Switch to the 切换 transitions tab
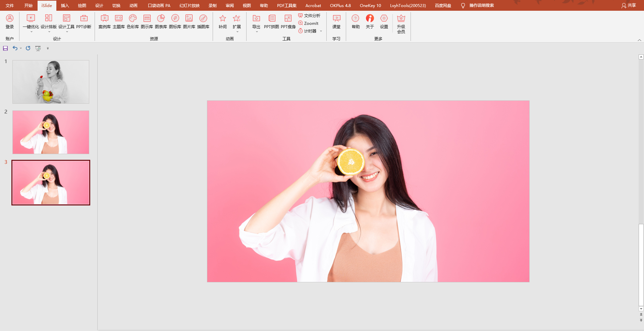This screenshot has height=331, width=644. pyautogui.click(x=116, y=5)
